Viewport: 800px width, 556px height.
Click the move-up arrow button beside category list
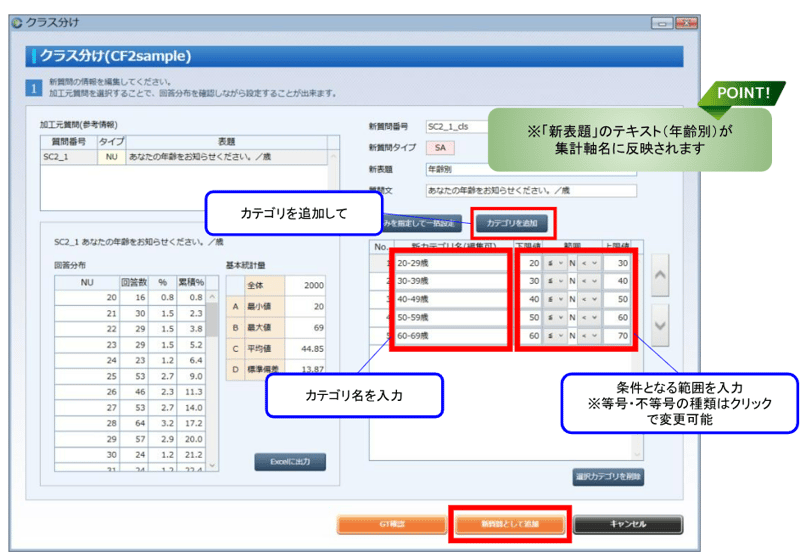point(660,275)
